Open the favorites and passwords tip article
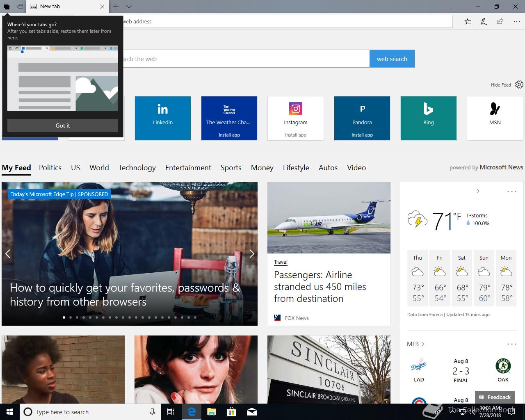This screenshot has height=420, width=525. pyautogui.click(x=125, y=294)
